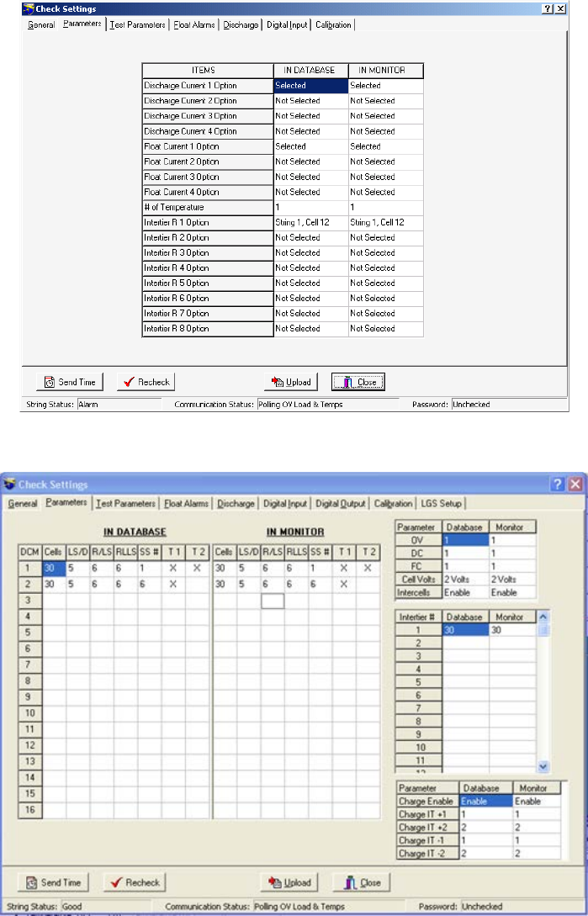Open Discharge tab in lower window

point(236,504)
